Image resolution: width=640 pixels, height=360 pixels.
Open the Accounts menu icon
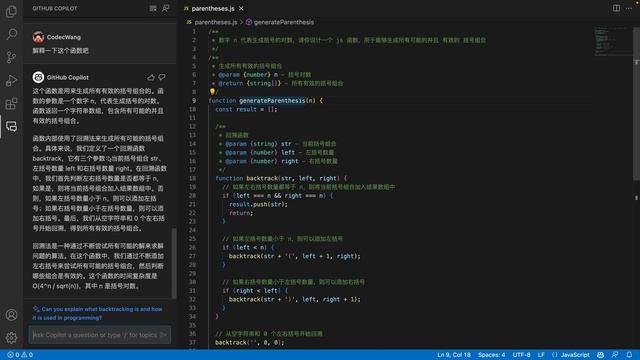pos(11,315)
